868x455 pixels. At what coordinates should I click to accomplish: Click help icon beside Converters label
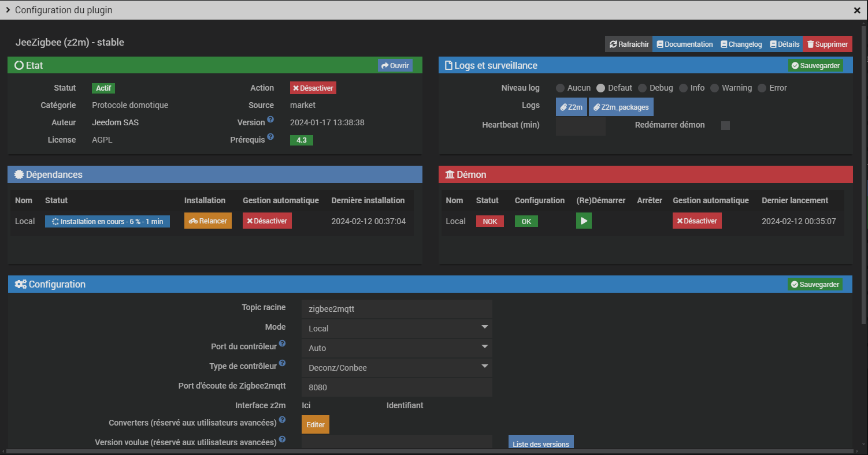tap(282, 420)
